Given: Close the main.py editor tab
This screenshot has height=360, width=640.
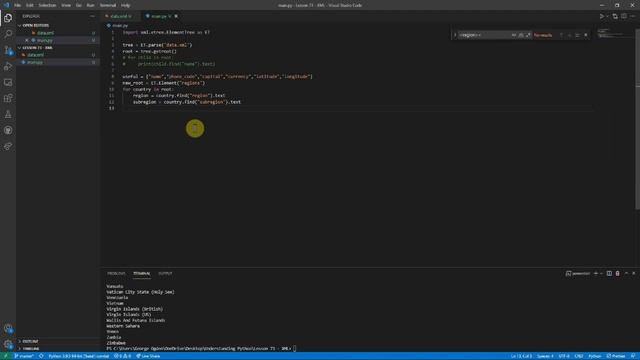Looking at the screenshot, I should pos(176,16).
